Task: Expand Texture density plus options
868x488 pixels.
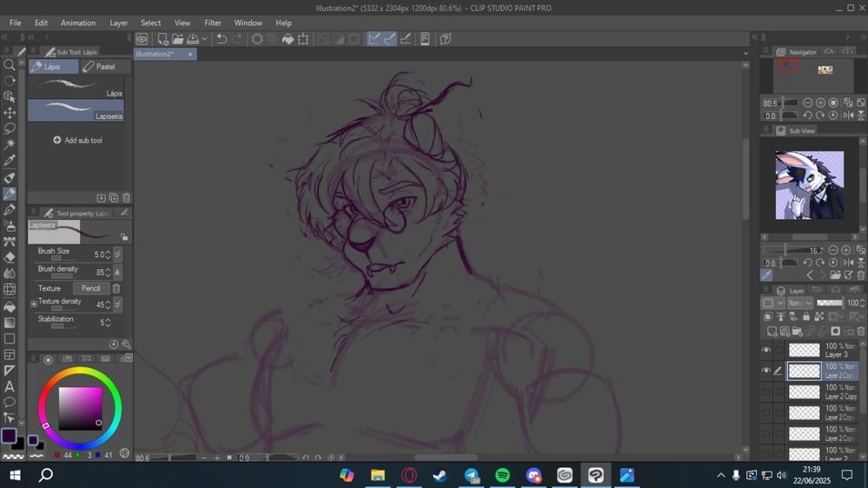Action: tap(34, 304)
